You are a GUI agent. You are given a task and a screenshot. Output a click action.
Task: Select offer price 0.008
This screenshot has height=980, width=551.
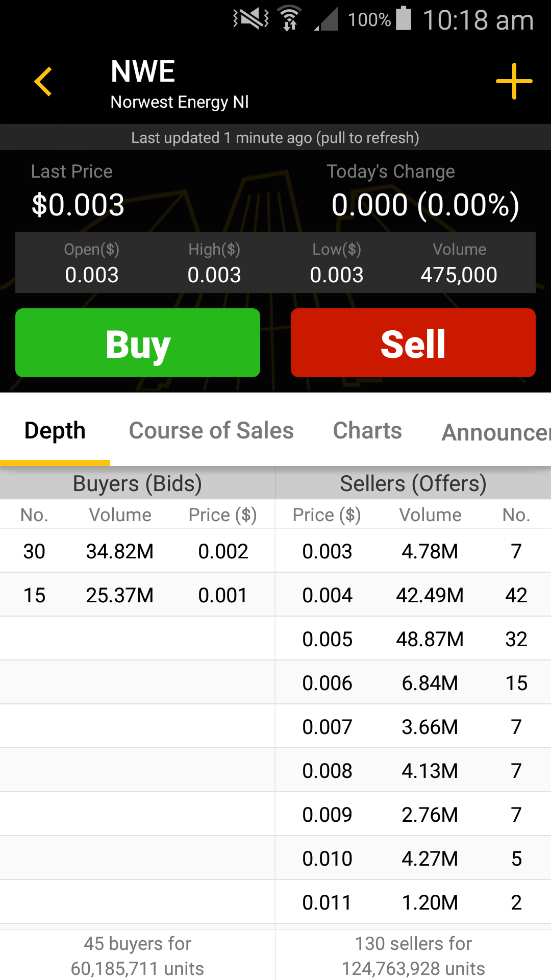coord(327,771)
